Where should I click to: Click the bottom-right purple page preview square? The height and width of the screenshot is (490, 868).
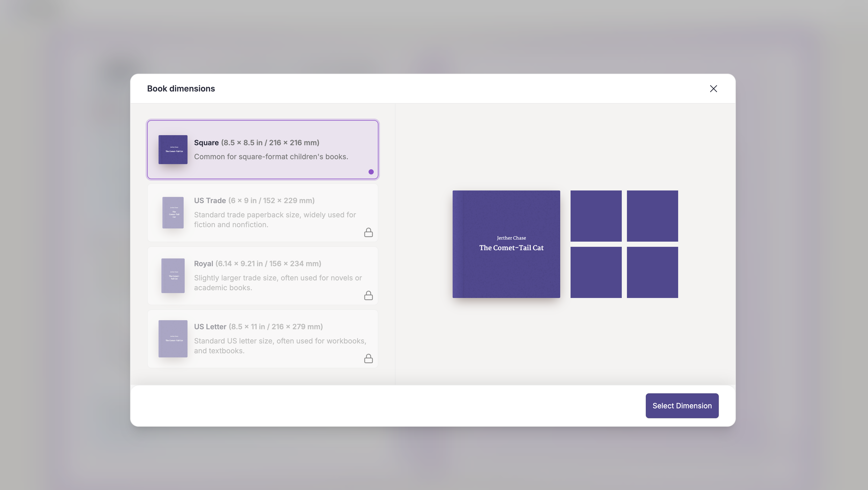[x=652, y=272]
